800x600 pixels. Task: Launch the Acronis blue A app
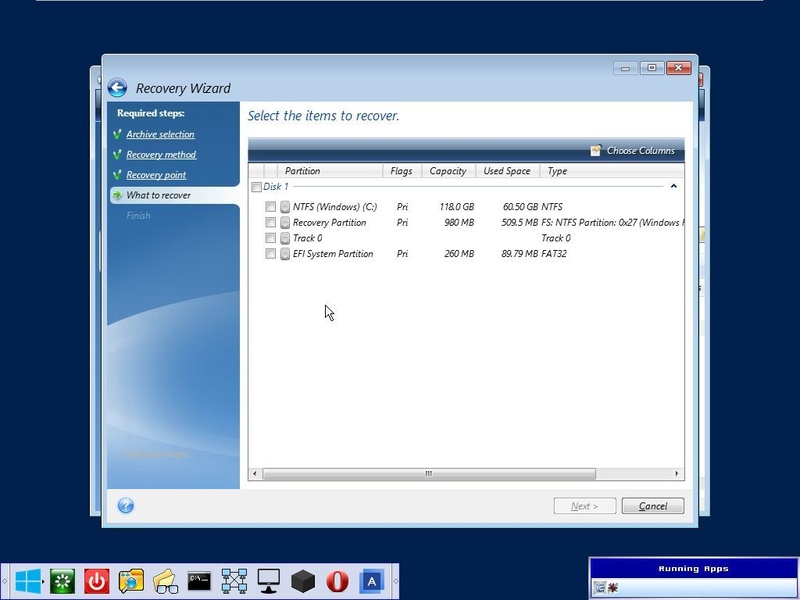[371, 581]
